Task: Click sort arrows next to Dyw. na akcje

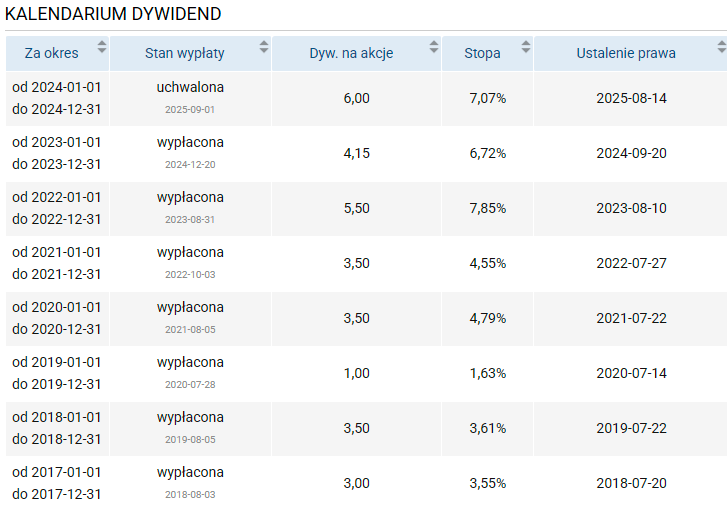Action: pos(434,47)
